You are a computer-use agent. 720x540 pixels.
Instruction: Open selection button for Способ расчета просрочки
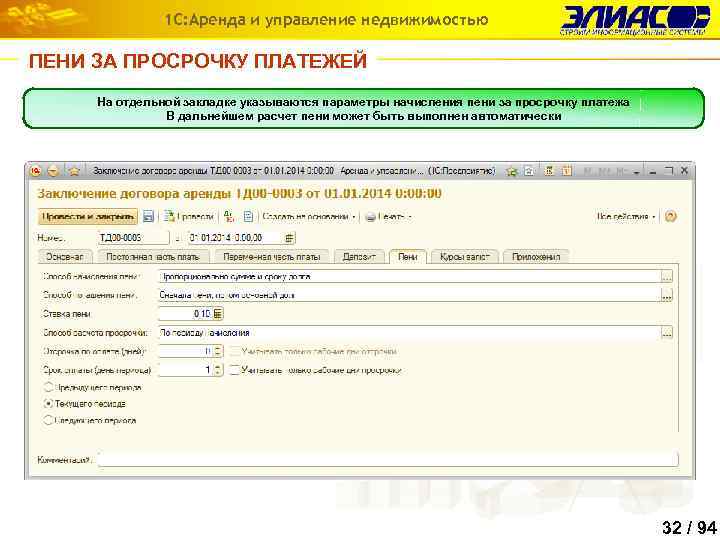click(667, 332)
